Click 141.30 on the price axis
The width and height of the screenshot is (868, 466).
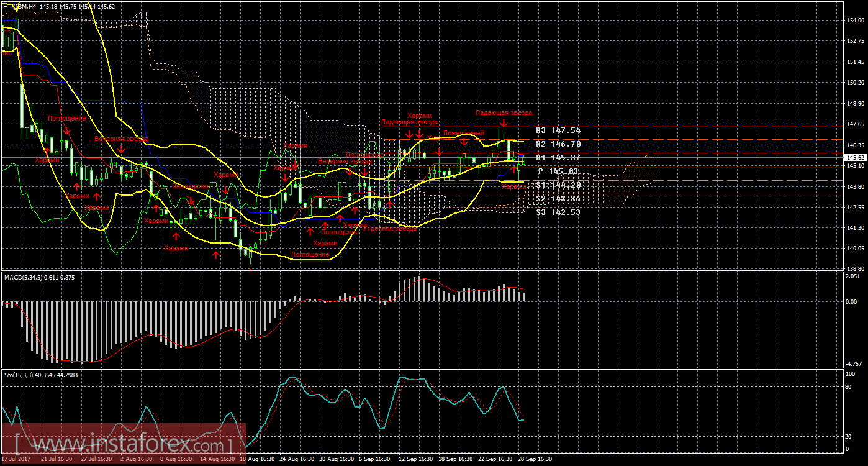(855, 228)
